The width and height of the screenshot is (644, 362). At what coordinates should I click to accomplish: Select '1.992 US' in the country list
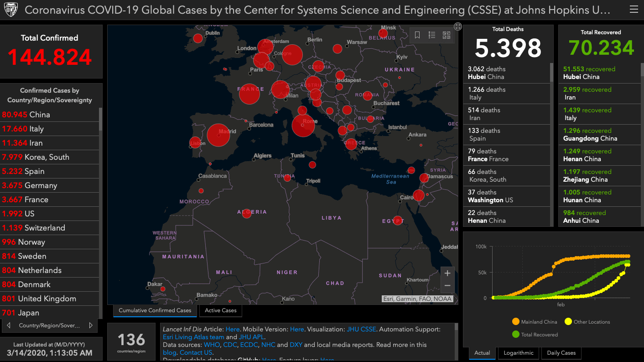pyautogui.click(x=50, y=214)
